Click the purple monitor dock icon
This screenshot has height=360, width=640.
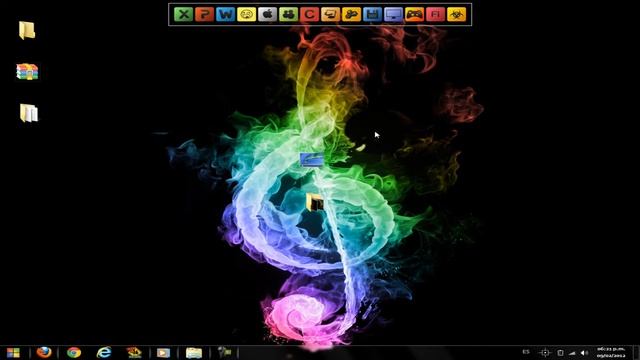(x=393, y=14)
